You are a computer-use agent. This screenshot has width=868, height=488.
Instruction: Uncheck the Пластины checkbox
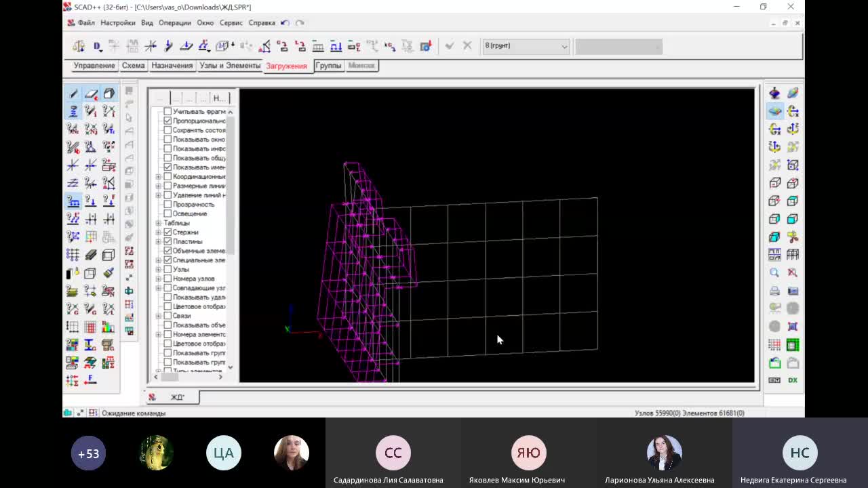167,241
